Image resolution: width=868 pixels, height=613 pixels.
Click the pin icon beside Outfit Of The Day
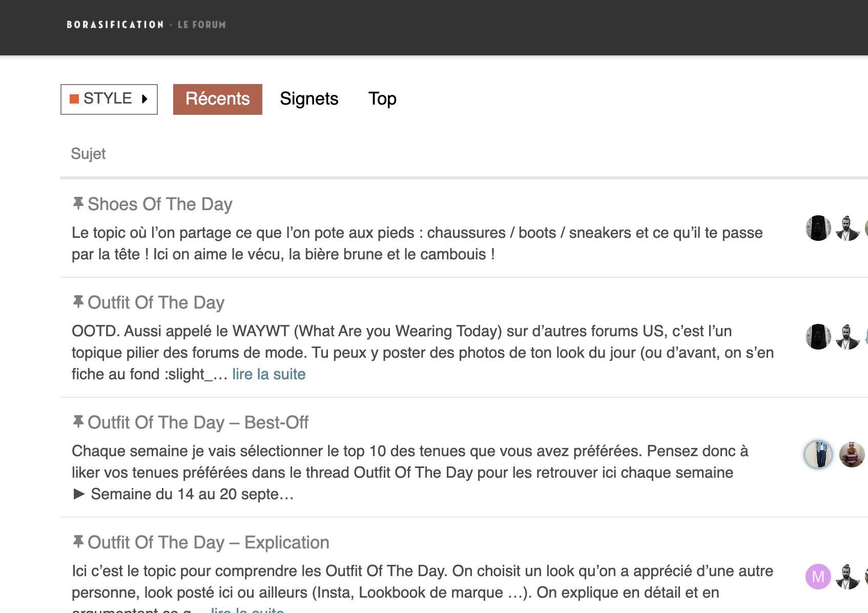click(x=78, y=302)
